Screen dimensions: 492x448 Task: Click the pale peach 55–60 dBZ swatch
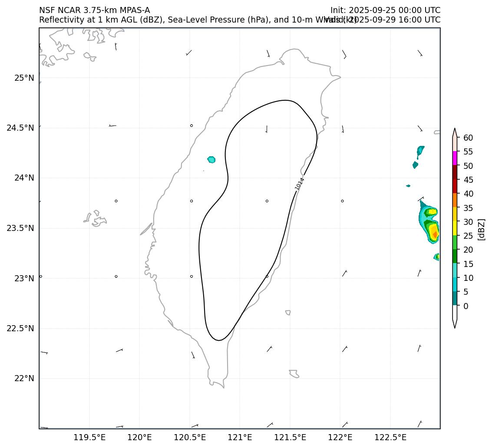(455, 145)
